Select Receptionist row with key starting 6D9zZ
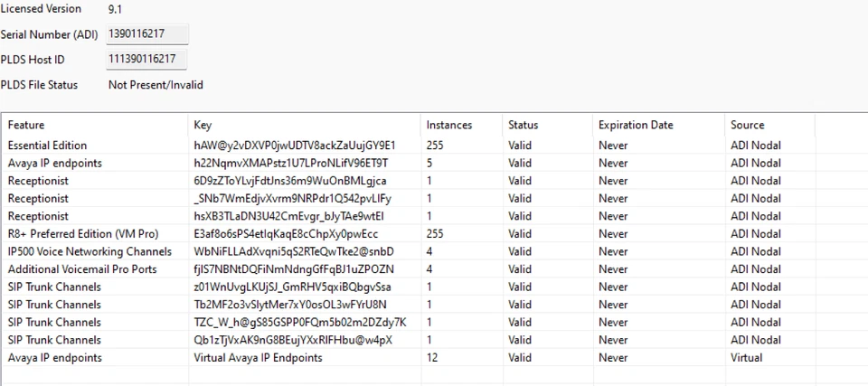This screenshot has height=386, width=868. (x=38, y=181)
